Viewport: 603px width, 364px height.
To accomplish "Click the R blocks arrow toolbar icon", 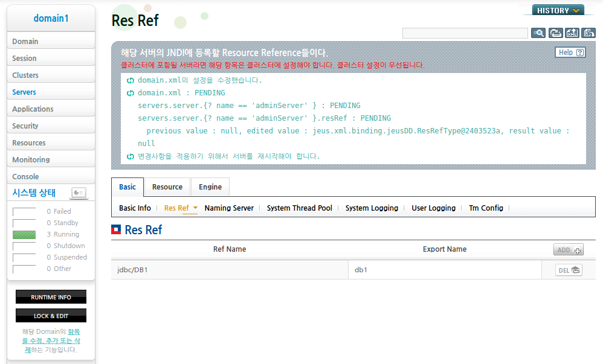I will click(x=588, y=33).
